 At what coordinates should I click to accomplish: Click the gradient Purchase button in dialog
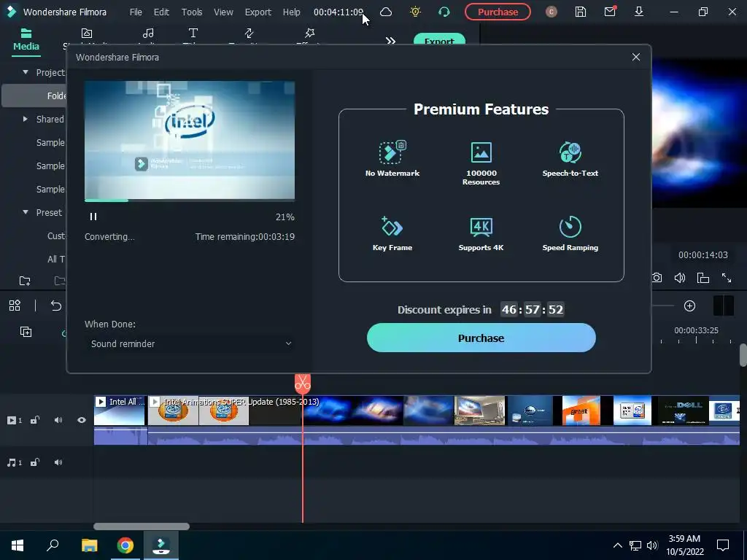click(481, 338)
